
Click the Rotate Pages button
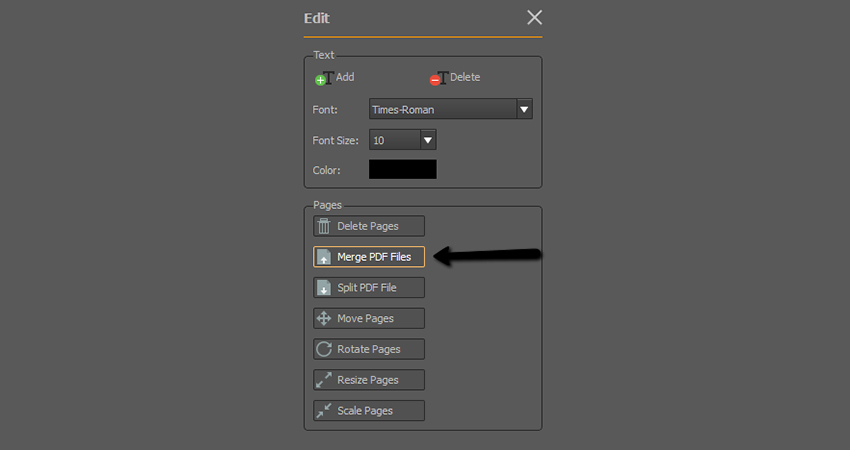(x=369, y=349)
